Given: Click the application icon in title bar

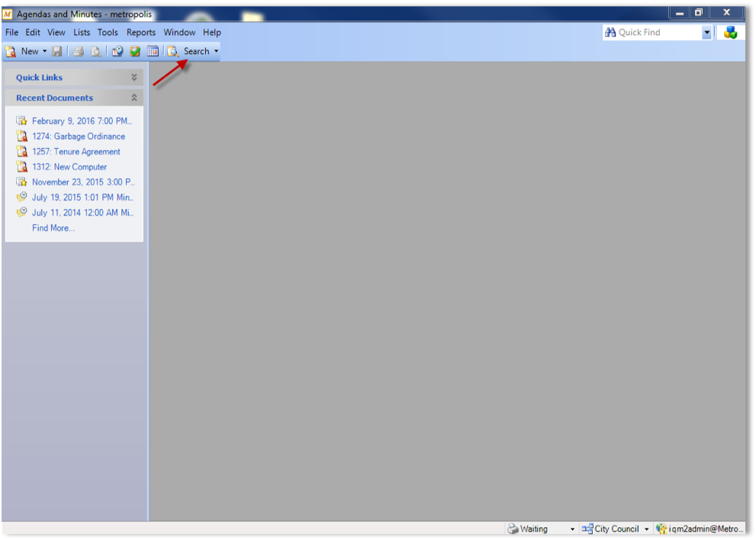Looking at the screenshot, I should [x=8, y=14].
